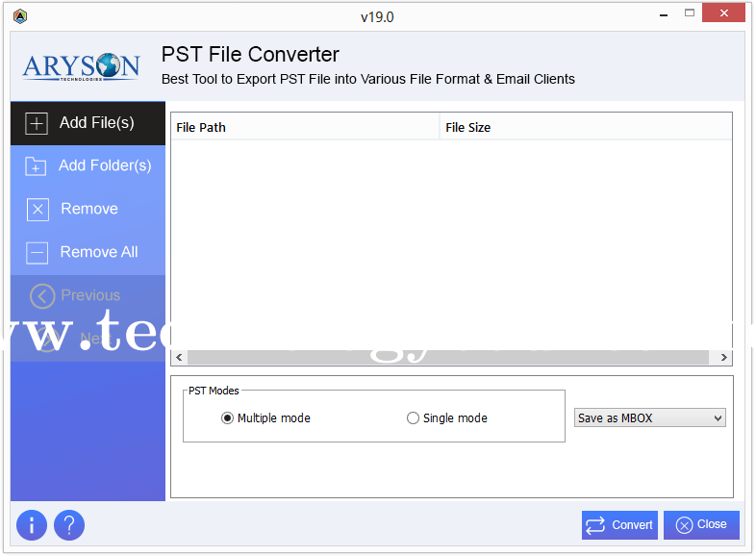Open the help question mark button
The height and width of the screenshot is (556, 756).
point(69,525)
